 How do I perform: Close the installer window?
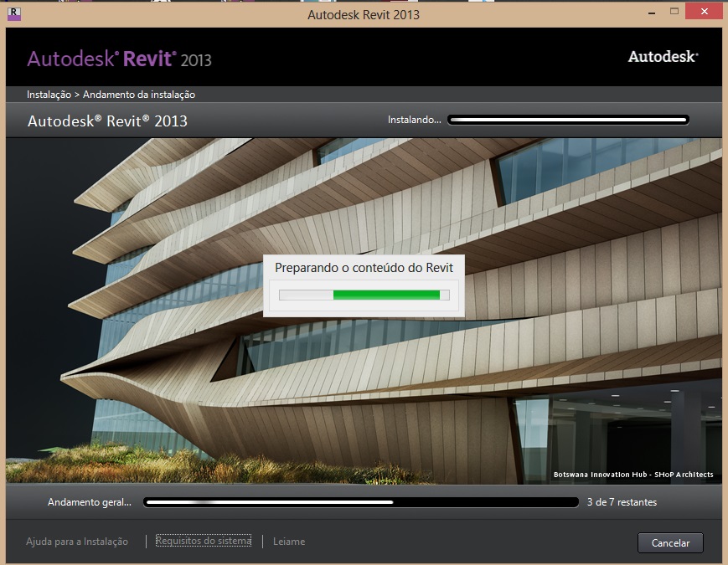coord(705,12)
